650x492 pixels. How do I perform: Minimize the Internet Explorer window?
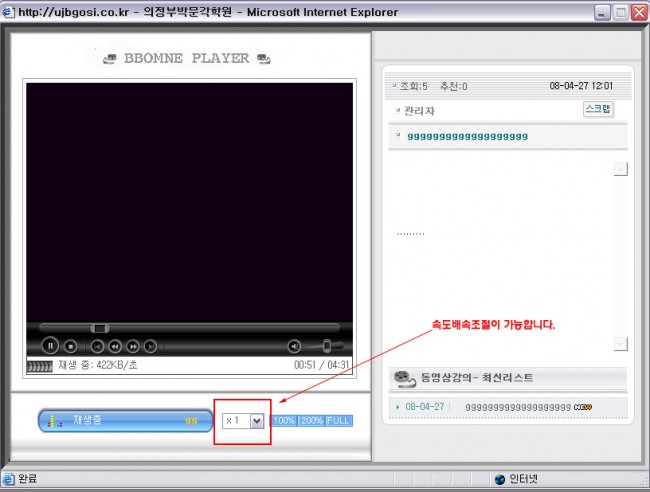tap(602, 12)
